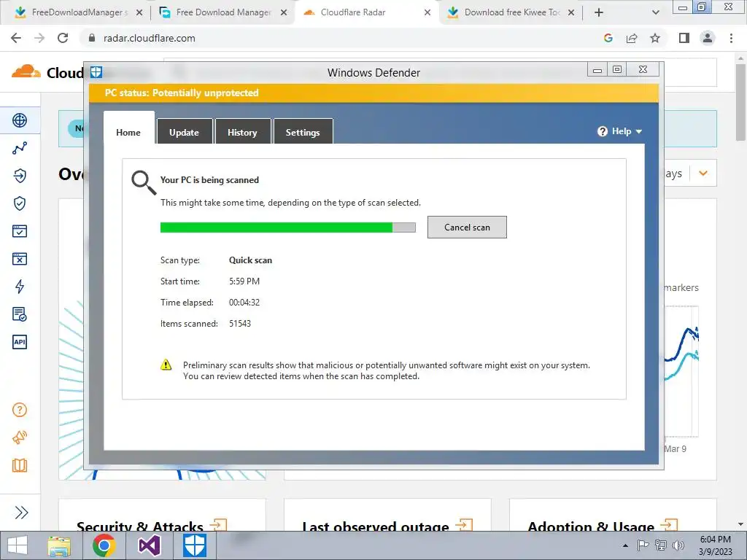Viewport: 747px width, 560px height.
Task: Click the orange megaphone sidebar icon
Action: pyautogui.click(x=20, y=437)
